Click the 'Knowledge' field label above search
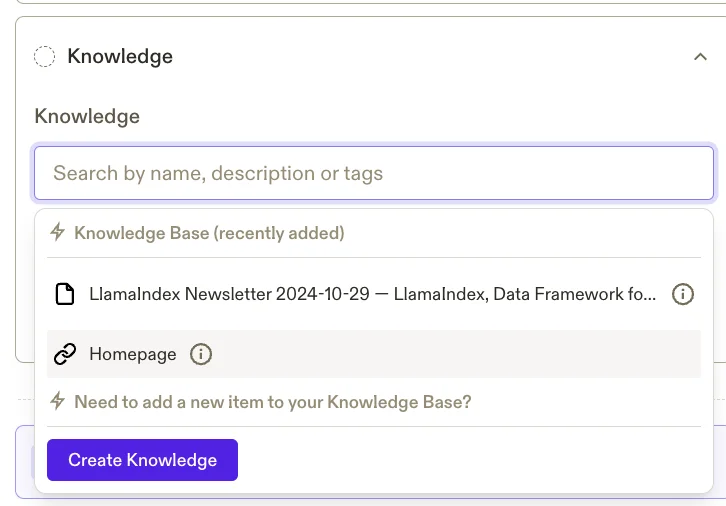726x506 pixels. 87,116
